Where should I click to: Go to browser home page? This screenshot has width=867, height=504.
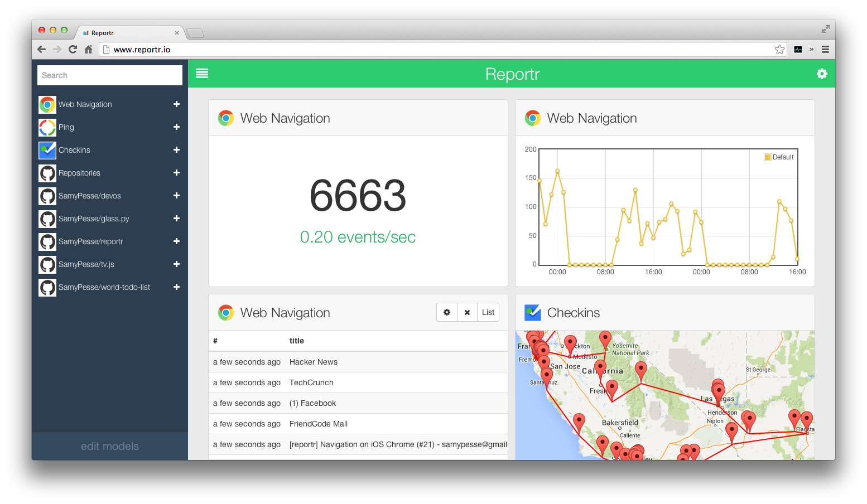tap(88, 49)
